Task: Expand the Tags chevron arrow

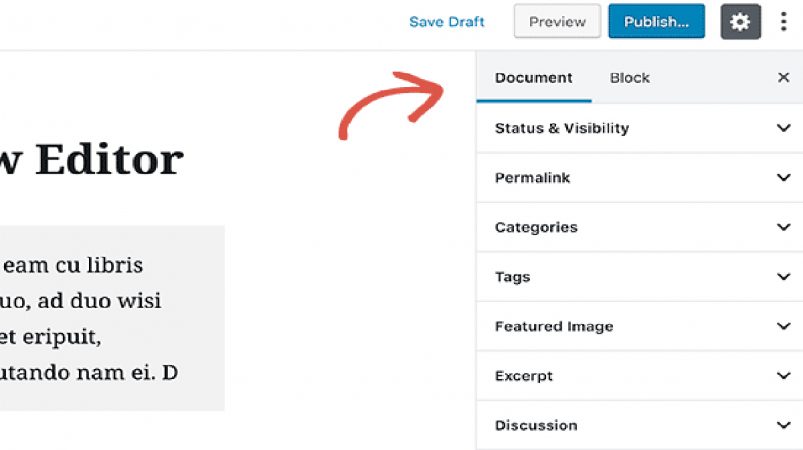Action: point(784,276)
